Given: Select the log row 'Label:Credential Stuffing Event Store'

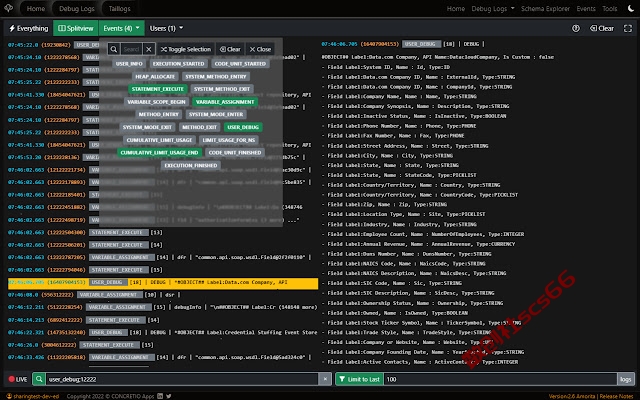Looking at the screenshot, I should point(163,332).
